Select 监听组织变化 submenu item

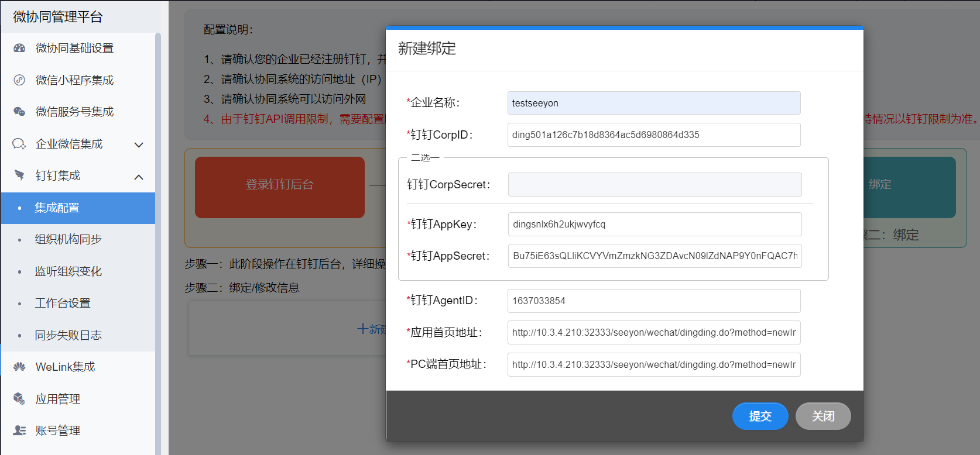click(78, 271)
